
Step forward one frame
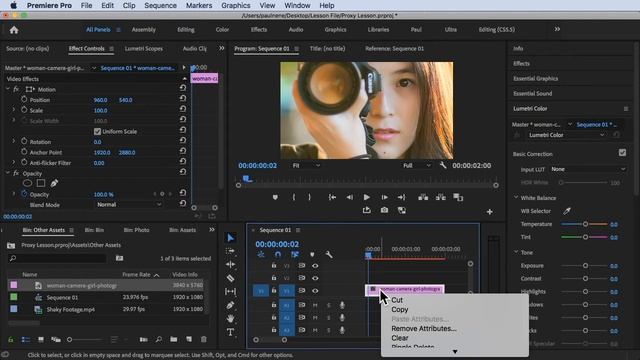[384, 197]
